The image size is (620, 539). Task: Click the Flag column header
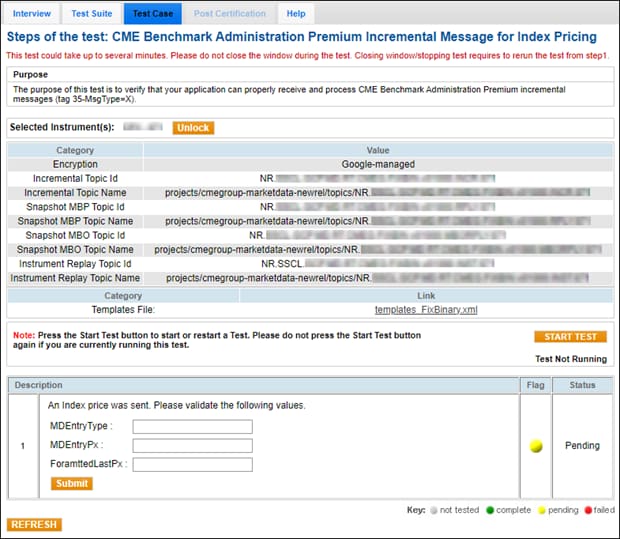pos(536,385)
